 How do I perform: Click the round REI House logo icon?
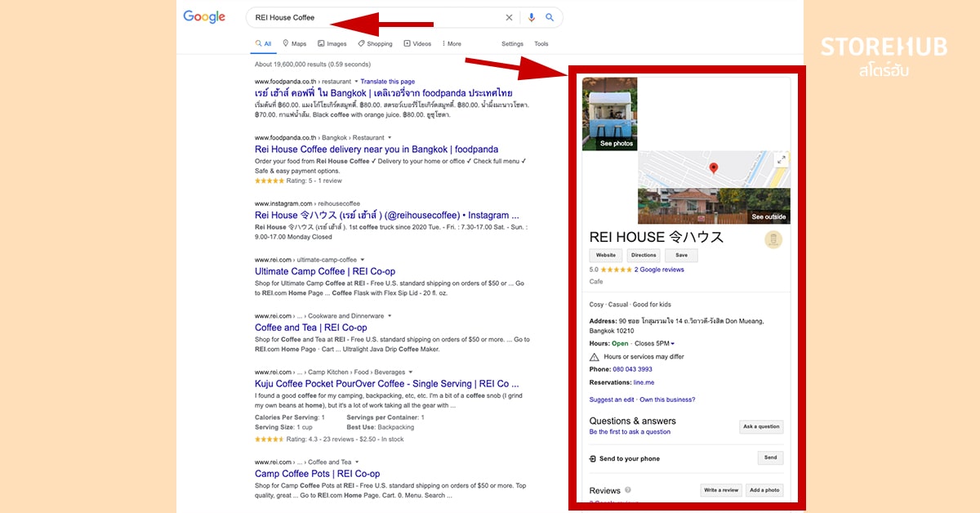pyautogui.click(x=773, y=239)
